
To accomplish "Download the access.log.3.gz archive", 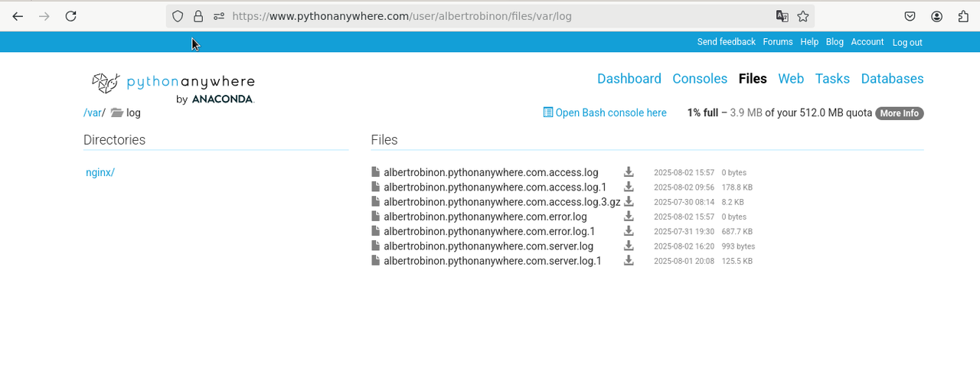I will pyautogui.click(x=629, y=201).
